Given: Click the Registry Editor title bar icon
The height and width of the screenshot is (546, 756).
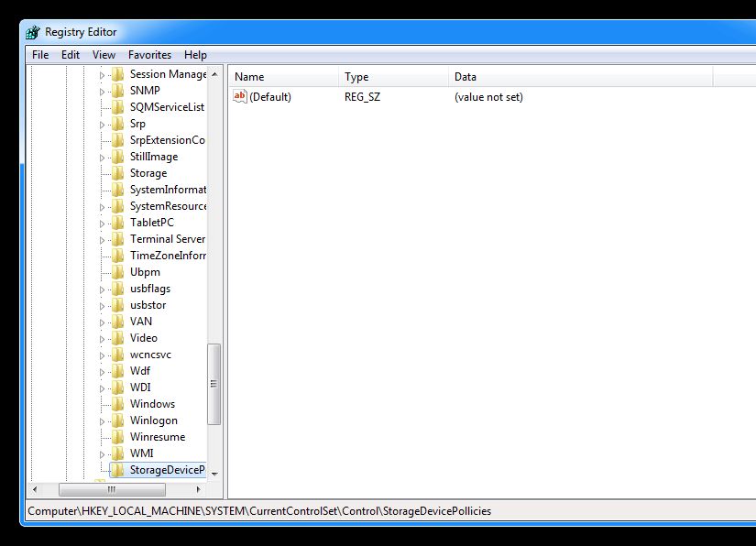Looking at the screenshot, I should point(33,32).
